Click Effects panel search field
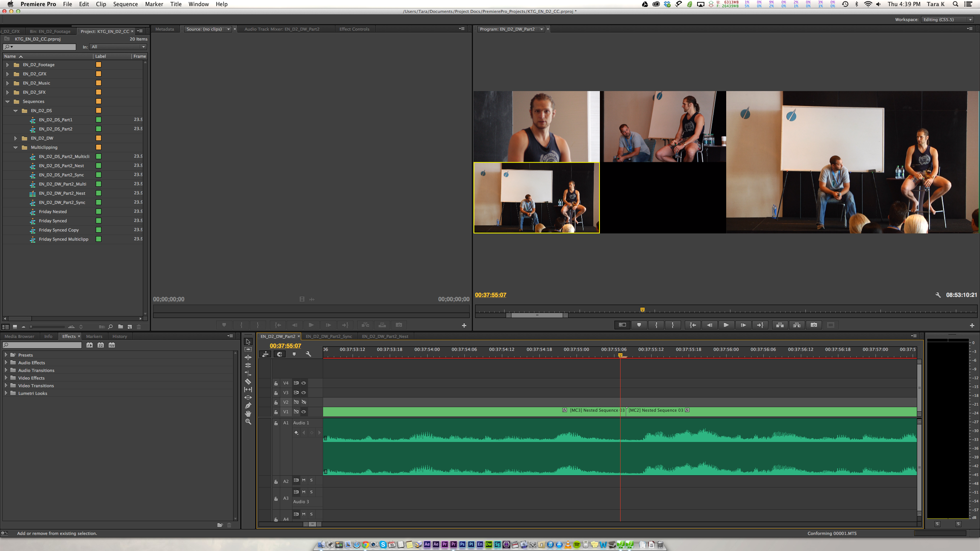 coord(42,345)
